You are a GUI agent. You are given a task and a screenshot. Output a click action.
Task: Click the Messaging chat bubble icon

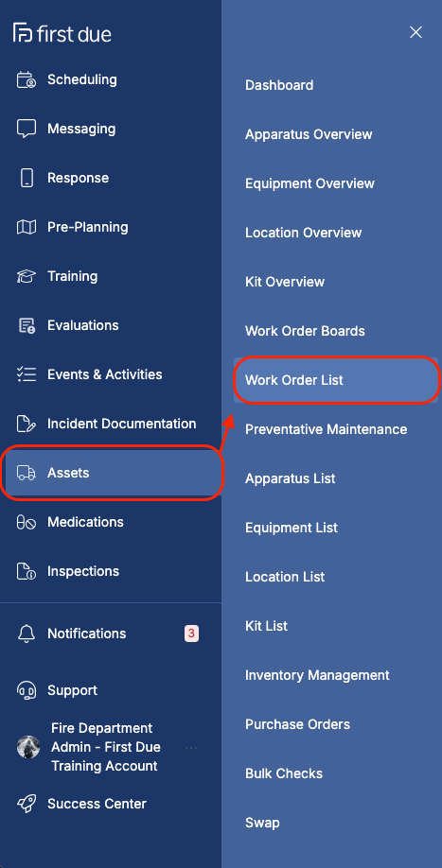pos(27,129)
